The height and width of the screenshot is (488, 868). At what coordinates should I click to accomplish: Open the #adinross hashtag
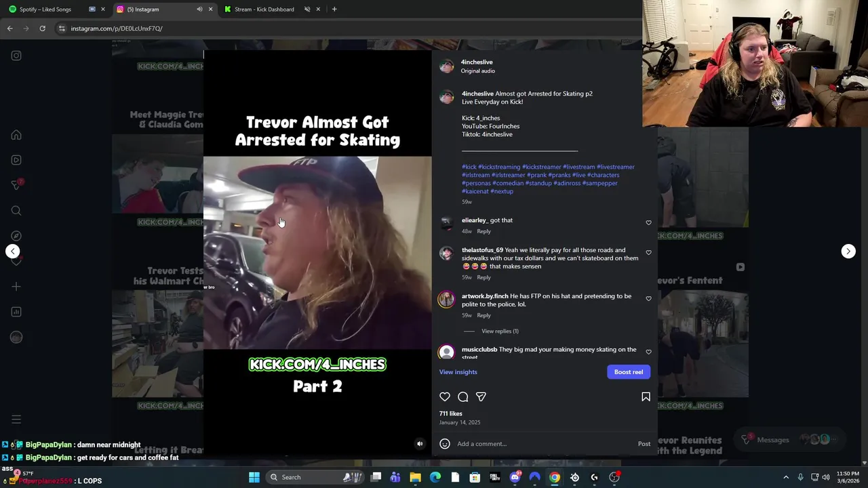pyautogui.click(x=567, y=183)
